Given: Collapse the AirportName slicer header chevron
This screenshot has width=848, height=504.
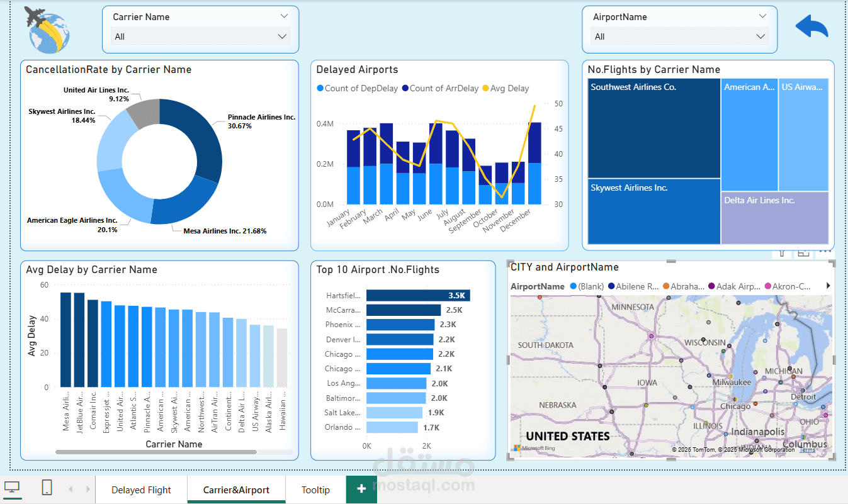Looking at the screenshot, I should pos(762,16).
